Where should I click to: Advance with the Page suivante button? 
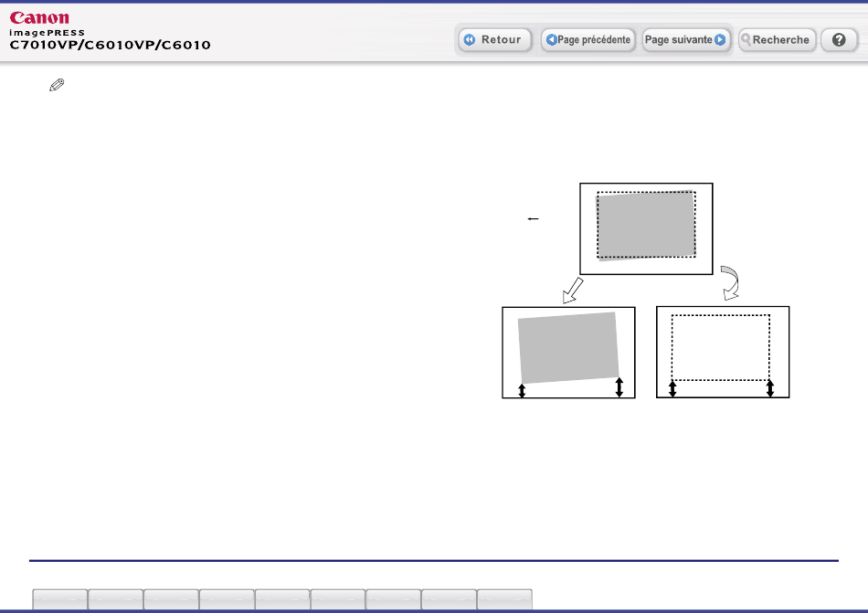[686, 40]
